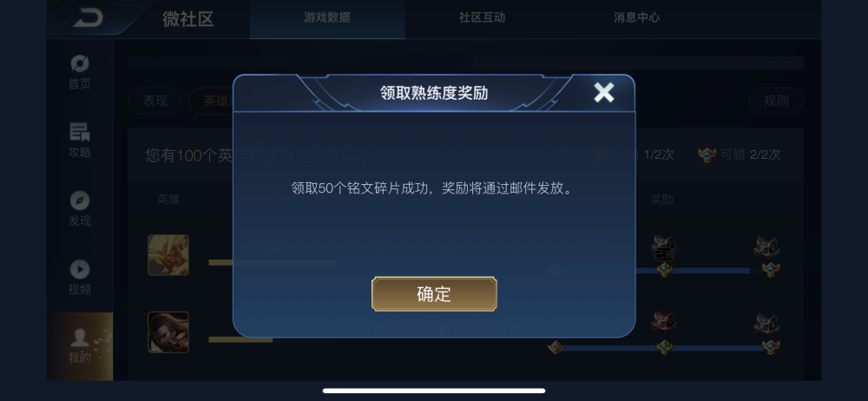Select the 表现 filter pill
Image resolution: width=868 pixels, height=401 pixels.
(155, 101)
